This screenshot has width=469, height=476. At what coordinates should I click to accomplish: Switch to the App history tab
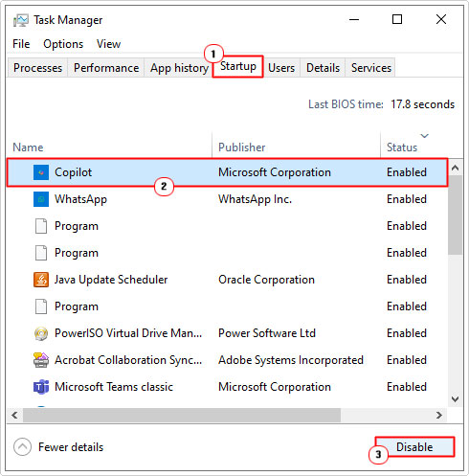pyautogui.click(x=179, y=68)
